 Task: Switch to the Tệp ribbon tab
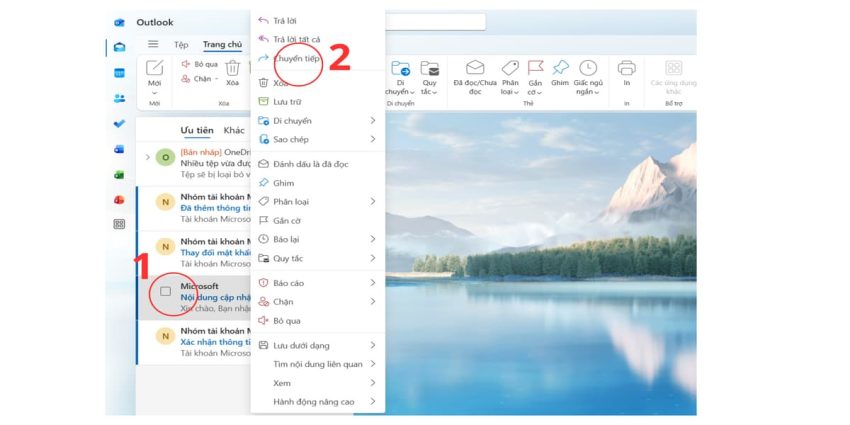(181, 45)
